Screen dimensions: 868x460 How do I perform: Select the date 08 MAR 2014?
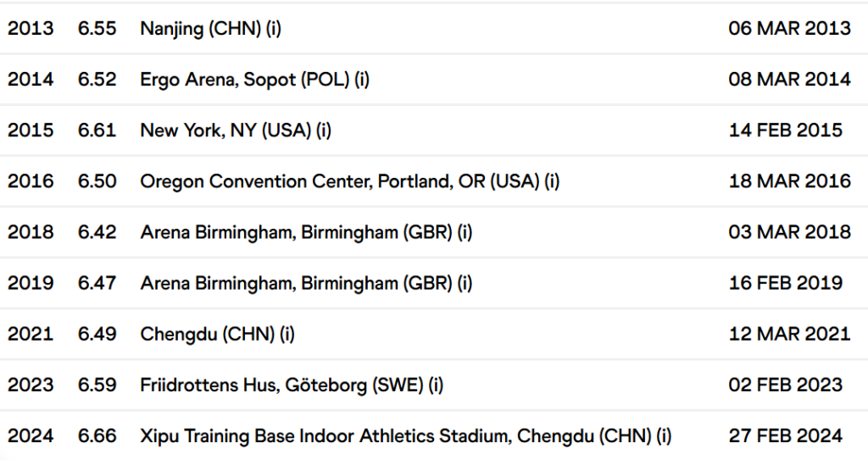pos(789,79)
